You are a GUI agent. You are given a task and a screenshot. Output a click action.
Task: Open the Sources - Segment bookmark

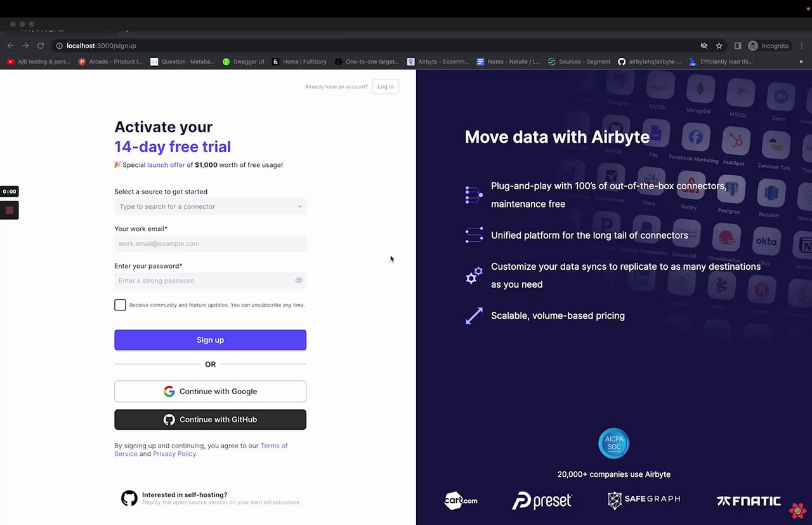(580, 62)
